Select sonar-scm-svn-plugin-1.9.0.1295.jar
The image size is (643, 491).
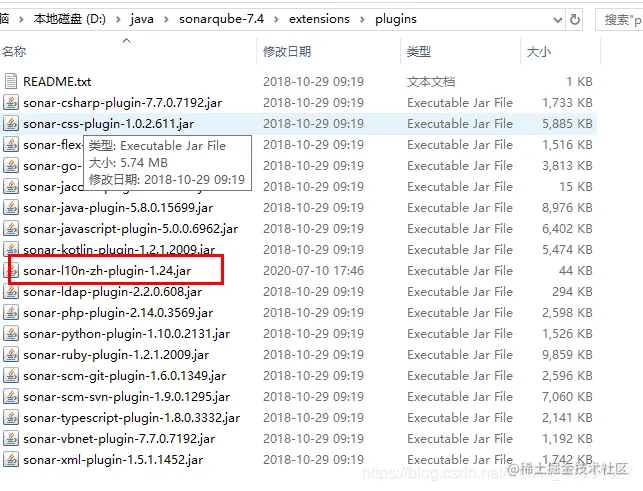coord(126,397)
